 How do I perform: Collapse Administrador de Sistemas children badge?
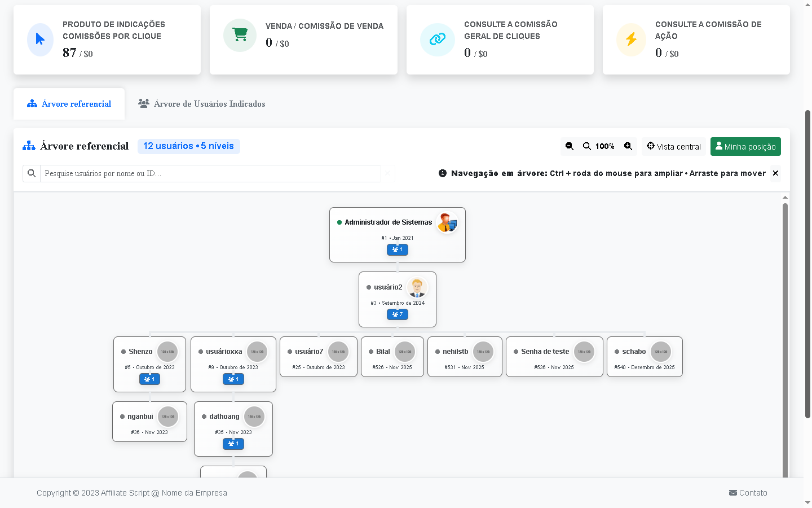coord(398,249)
